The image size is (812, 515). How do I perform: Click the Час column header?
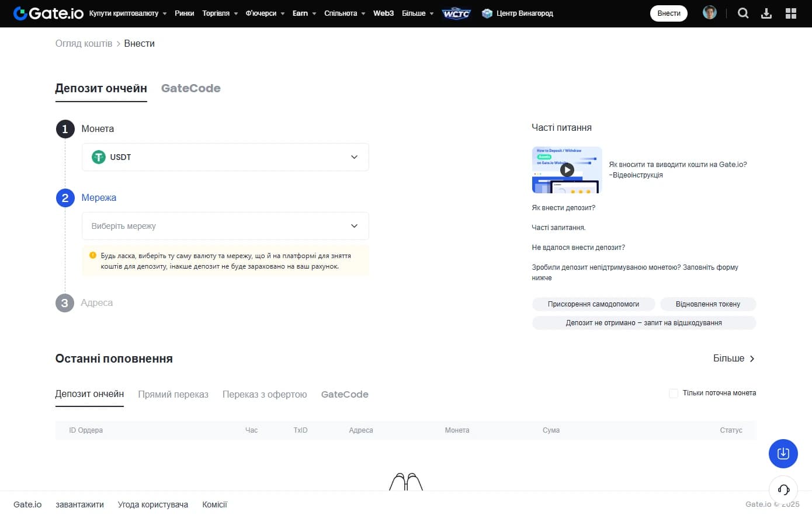click(x=251, y=430)
